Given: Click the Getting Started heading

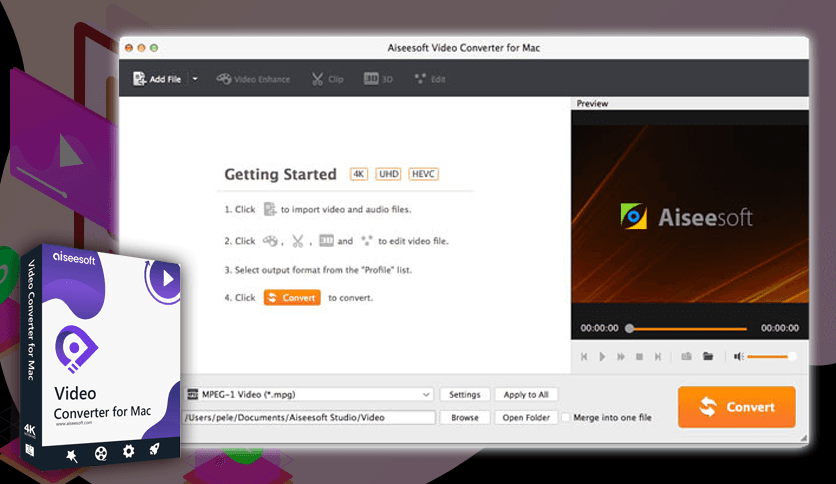Looking at the screenshot, I should 280,174.
